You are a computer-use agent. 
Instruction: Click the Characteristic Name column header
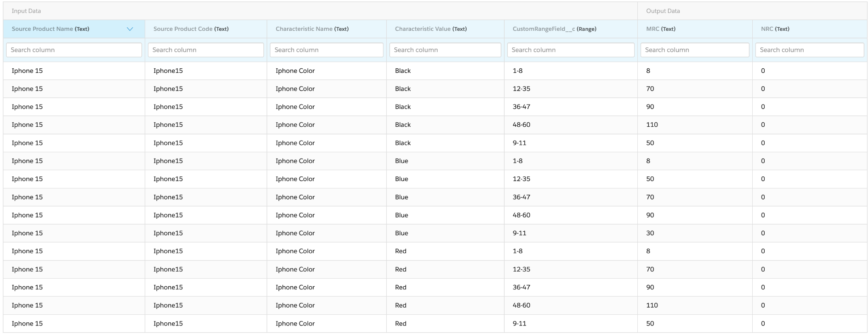pos(327,29)
